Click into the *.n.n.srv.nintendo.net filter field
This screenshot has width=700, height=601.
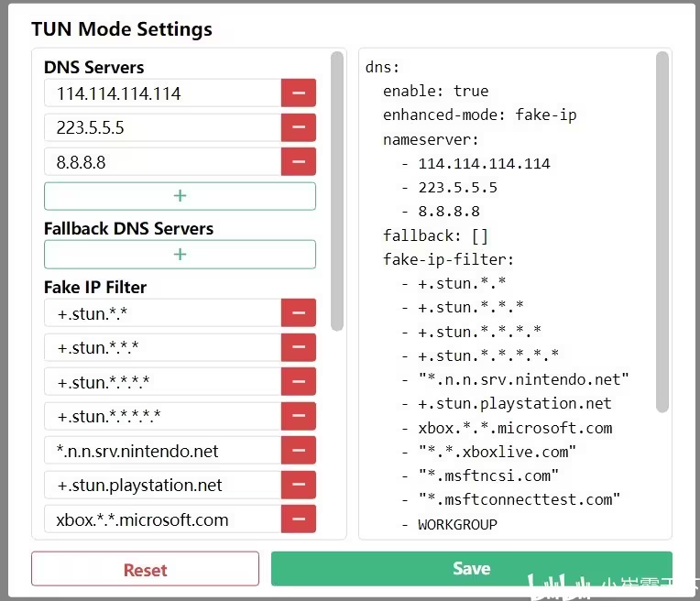[162, 451]
